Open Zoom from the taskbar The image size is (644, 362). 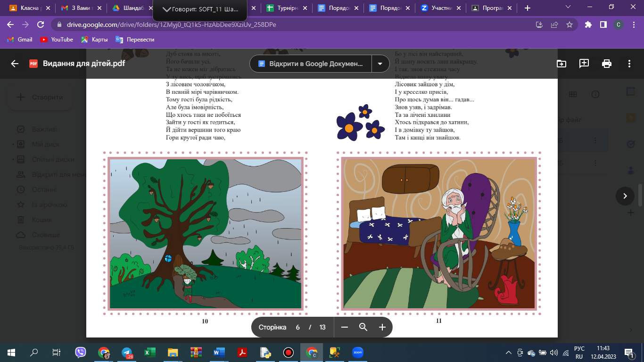tap(357, 352)
